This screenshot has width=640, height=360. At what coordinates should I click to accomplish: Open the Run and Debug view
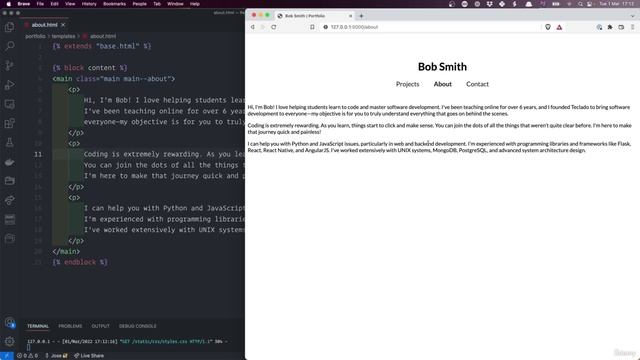coord(9,84)
